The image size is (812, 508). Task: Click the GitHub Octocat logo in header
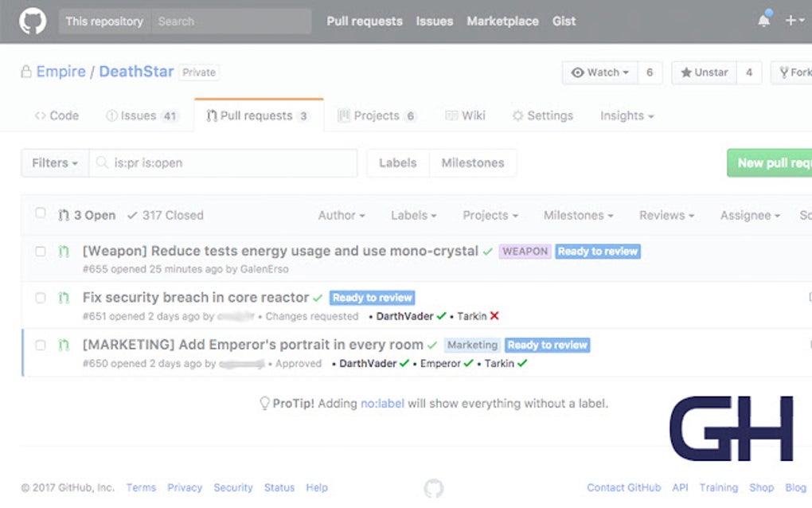33,21
